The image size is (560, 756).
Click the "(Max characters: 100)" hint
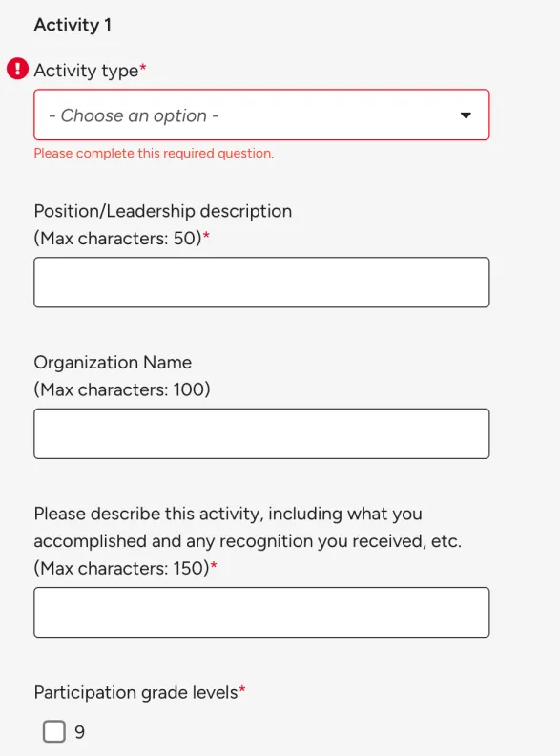tap(122, 389)
